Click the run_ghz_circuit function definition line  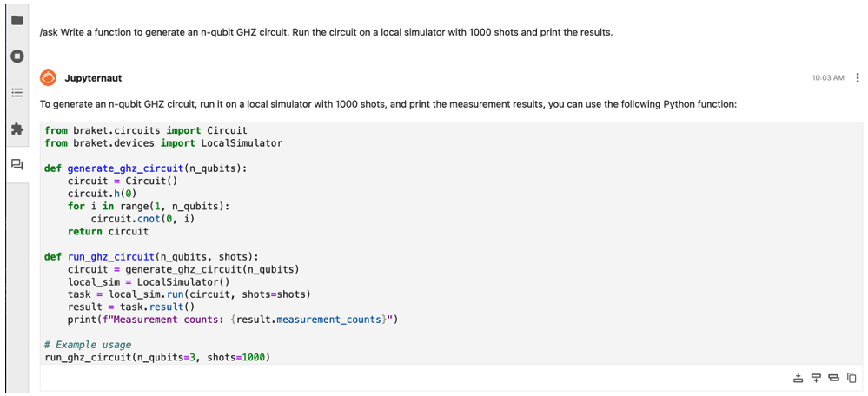(151, 257)
